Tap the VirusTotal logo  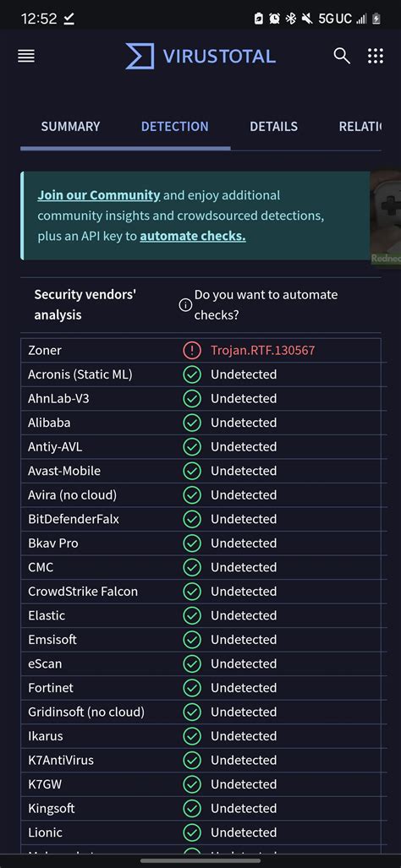tap(200, 56)
